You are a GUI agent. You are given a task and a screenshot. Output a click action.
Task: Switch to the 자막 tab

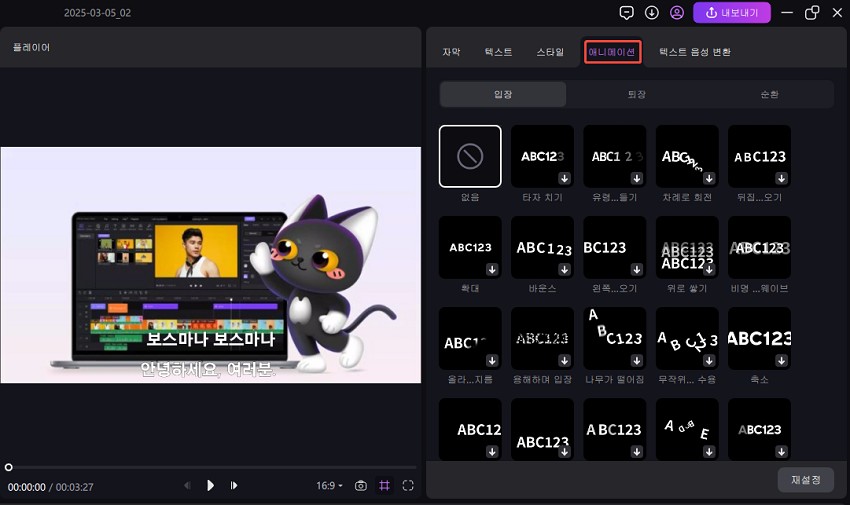pyautogui.click(x=452, y=51)
